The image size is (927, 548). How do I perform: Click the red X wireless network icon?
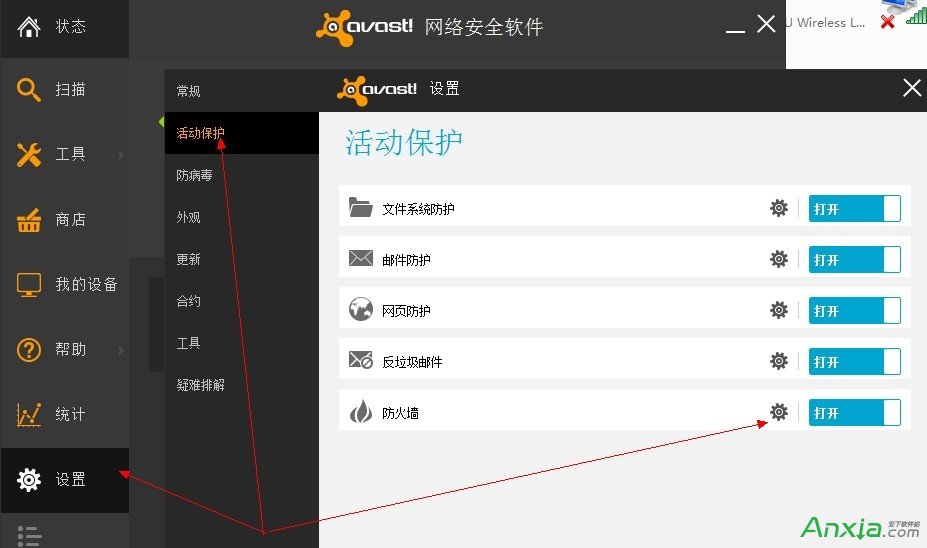point(887,22)
